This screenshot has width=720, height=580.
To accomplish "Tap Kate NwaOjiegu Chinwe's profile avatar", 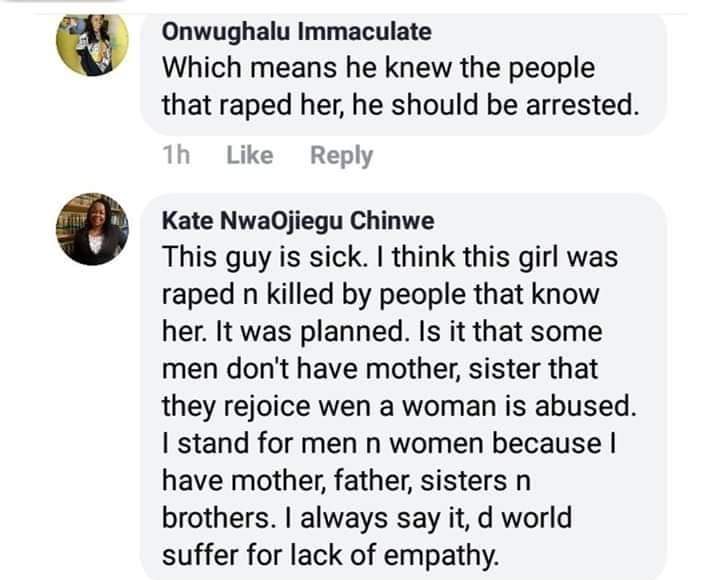I will click(92, 228).
